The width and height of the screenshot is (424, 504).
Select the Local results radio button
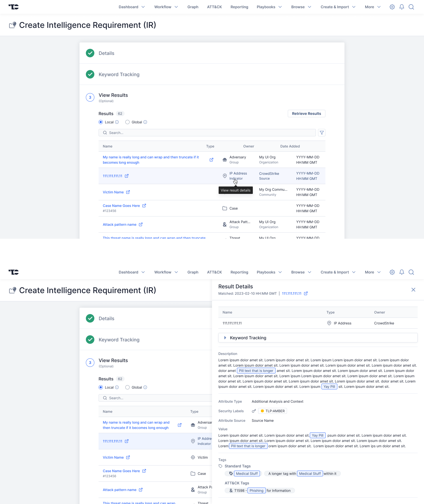tap(101, 122)
